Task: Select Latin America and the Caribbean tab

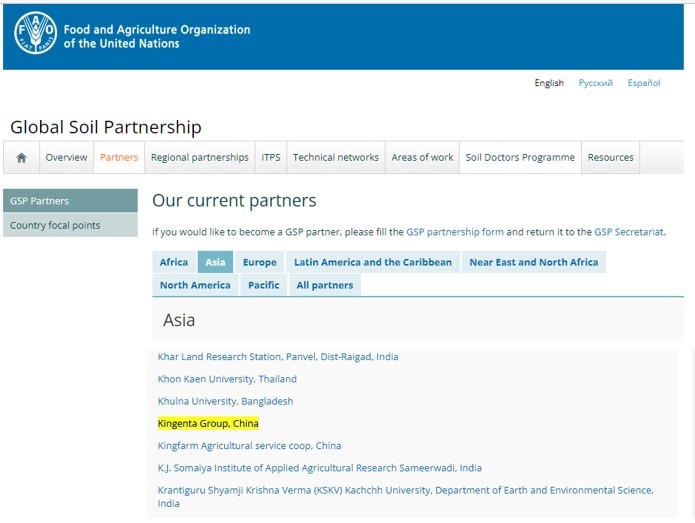Action: (x=372, y=262)
